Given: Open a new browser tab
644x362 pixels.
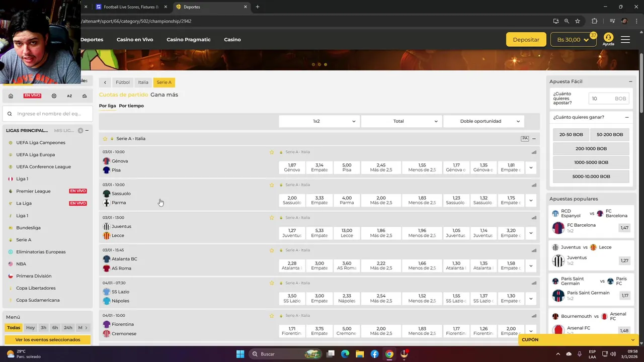Looking at the screenshot, I should [258, 7].
